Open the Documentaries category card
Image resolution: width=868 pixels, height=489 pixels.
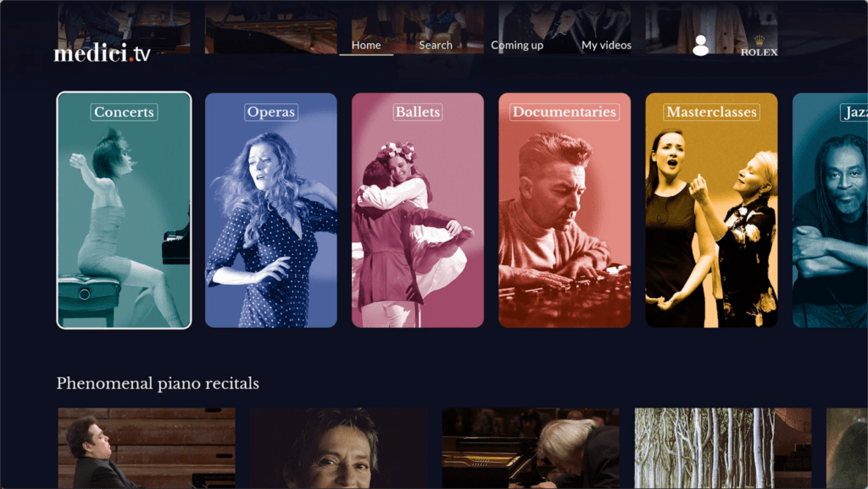tap(564, 210)
